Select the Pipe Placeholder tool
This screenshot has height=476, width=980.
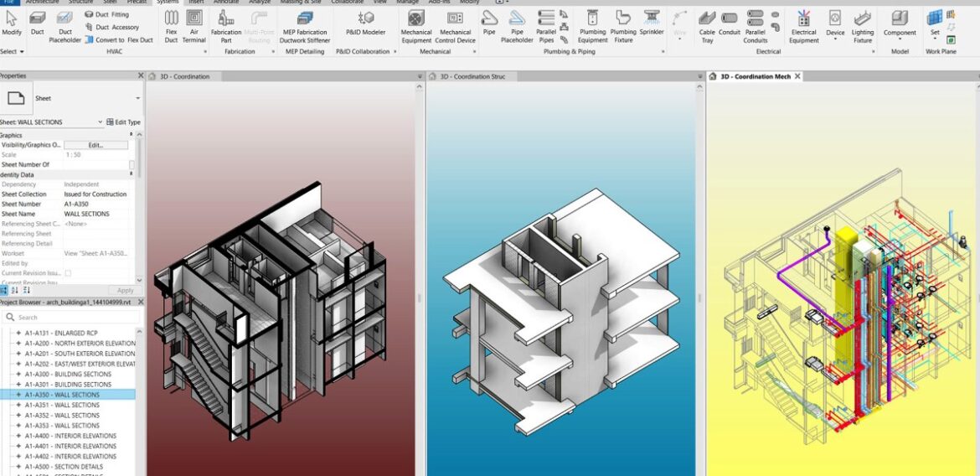[517, 26]
